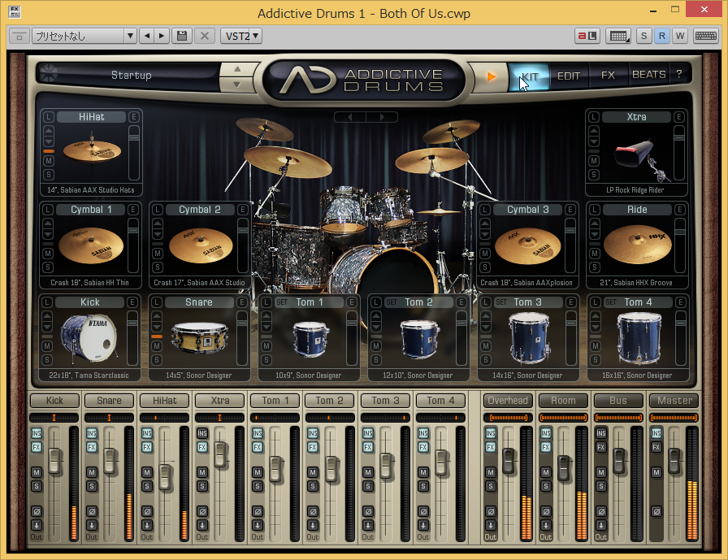The height and width of the screenshot is (560, 728).
Task: Invert phase on the Master channel
Action: tap(656, 512)
